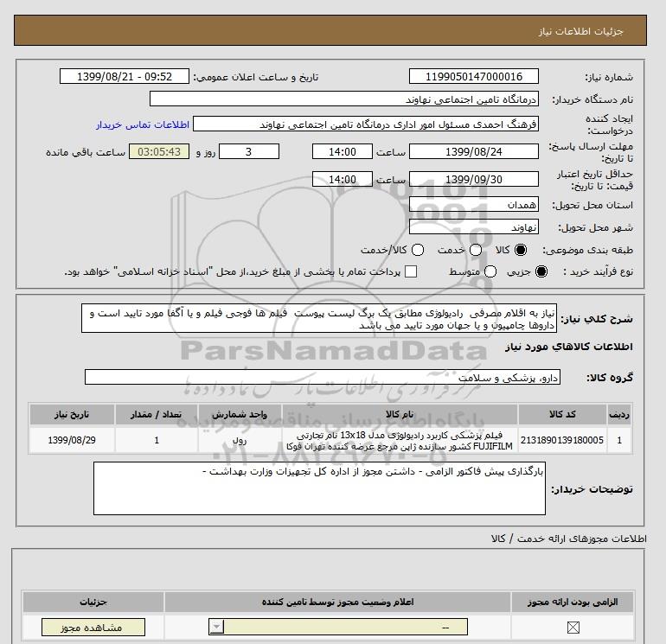
Task: Click the مشاهده مجوز button
Action: click(x=93, y=628)
